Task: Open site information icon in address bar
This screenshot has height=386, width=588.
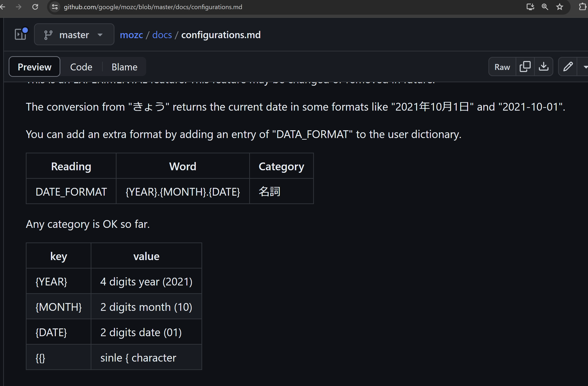Action: 55,7
